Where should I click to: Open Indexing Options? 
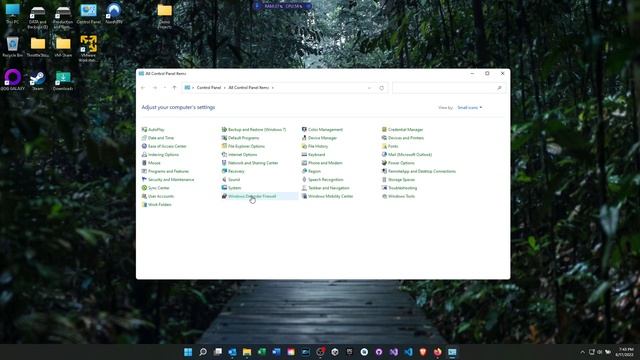pos(160,155)
